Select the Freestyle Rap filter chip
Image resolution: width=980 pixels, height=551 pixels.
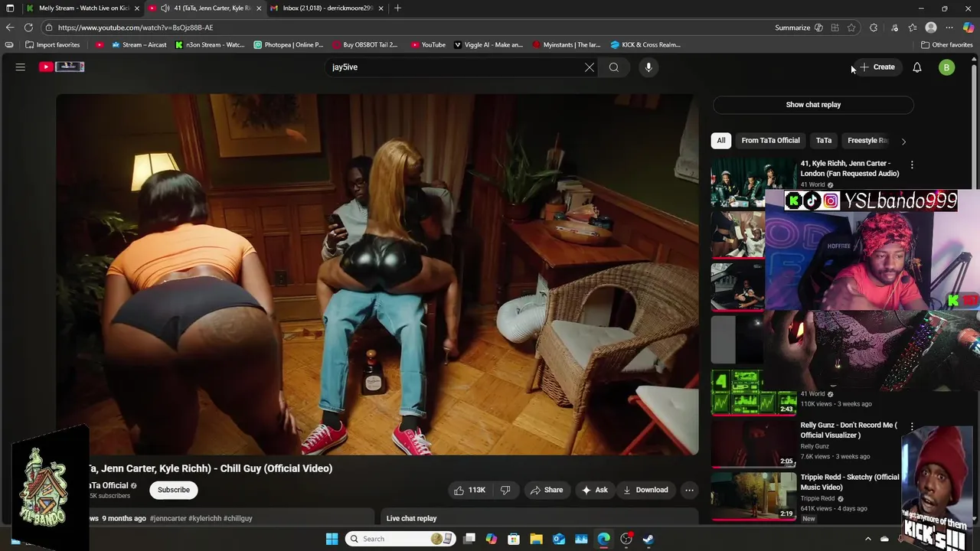pos(867,141)
